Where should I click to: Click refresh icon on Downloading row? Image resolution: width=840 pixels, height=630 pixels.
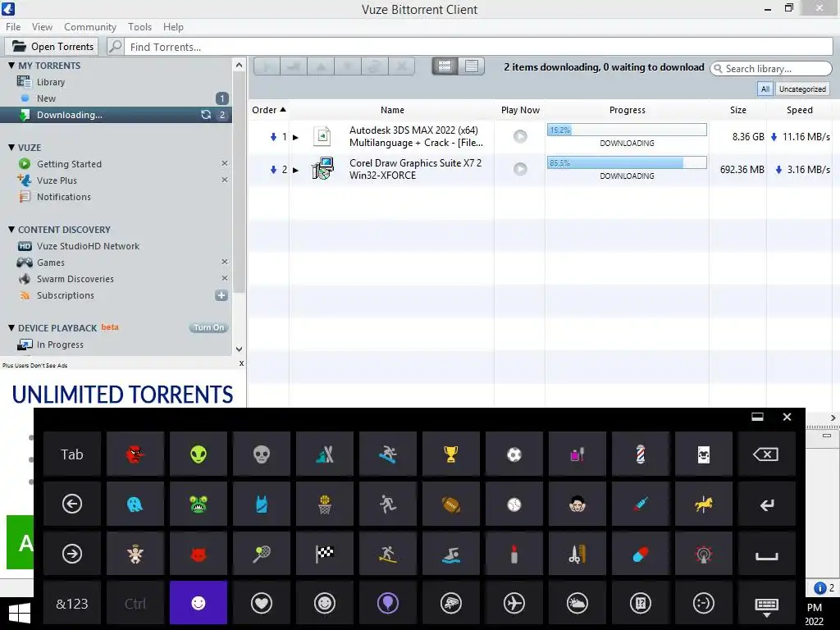(206, 115)
